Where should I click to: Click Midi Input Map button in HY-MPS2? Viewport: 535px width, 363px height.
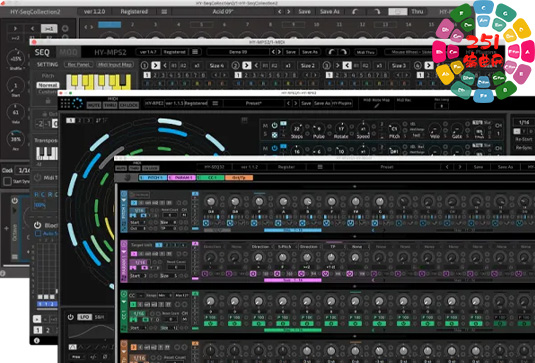[115, 64]
